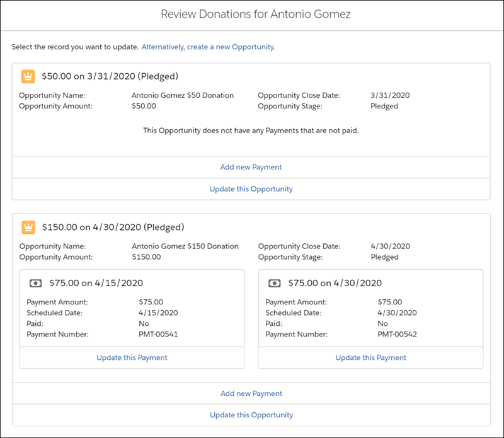Screen dimensions: 504x438
Task: Click Opportunity Close Date value 4/30/2020
Action: click(391, 246)
